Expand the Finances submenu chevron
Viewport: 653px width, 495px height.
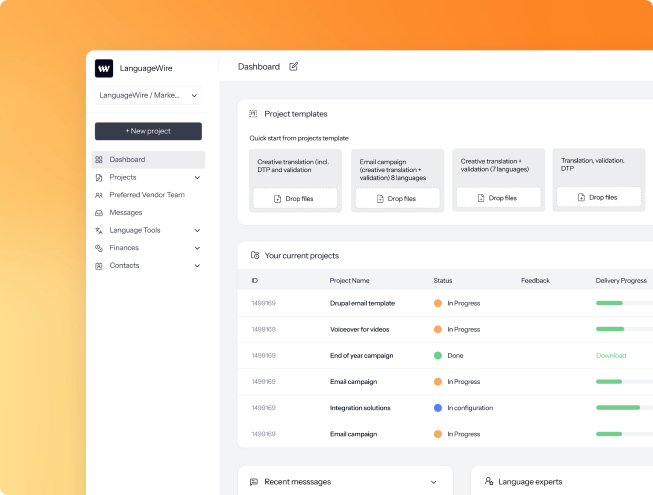[x=197, y=248]
